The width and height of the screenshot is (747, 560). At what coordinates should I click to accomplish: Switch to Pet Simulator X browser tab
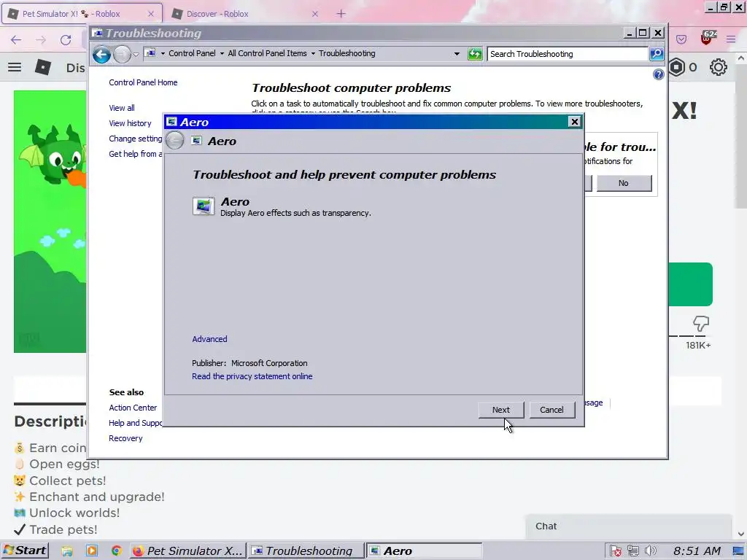(x=82, y=14)
